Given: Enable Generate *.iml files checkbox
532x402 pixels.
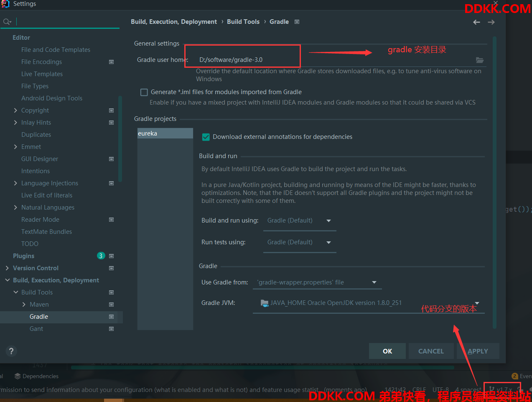Looking at the screenshot, I should (144, 92).
